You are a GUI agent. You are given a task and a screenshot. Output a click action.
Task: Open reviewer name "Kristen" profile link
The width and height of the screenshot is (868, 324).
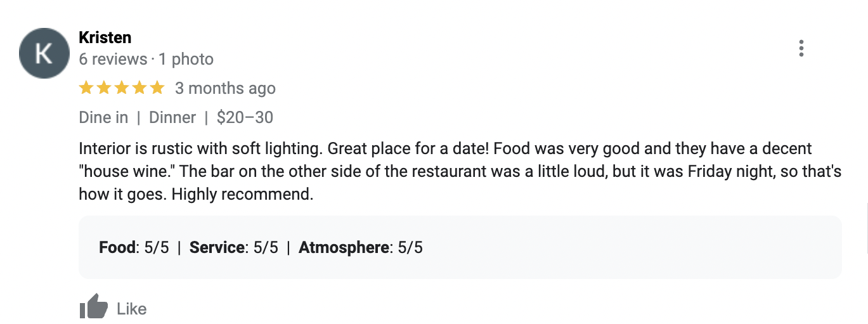click(105, 37)
